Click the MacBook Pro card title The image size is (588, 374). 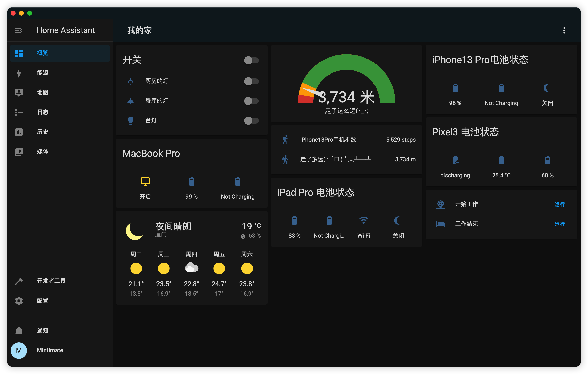coord(151,154)
